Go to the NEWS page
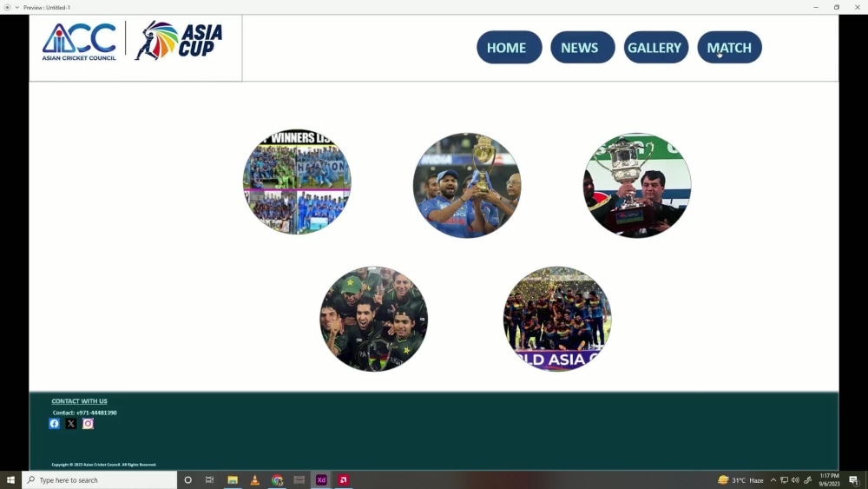Viewport: 868px width, 489px height. tap(582, 47)
